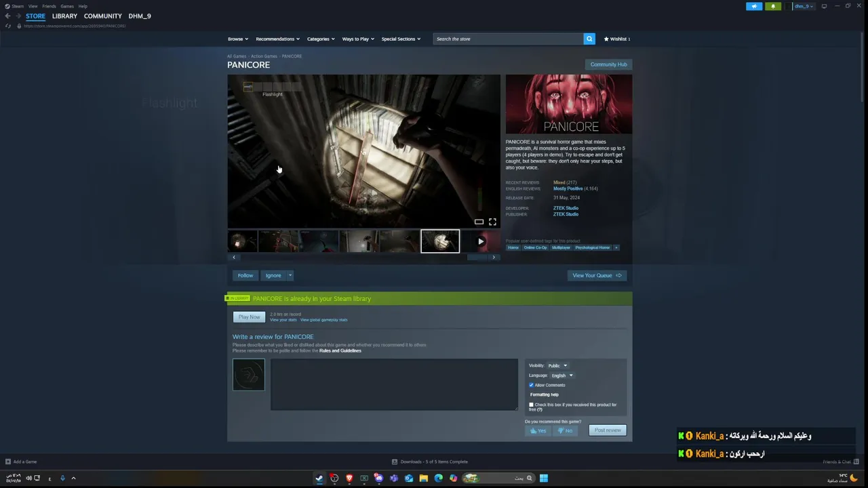This screenshot has width=868, height=488.
Task: Focus the Search the store field
Action: (508, 39)
